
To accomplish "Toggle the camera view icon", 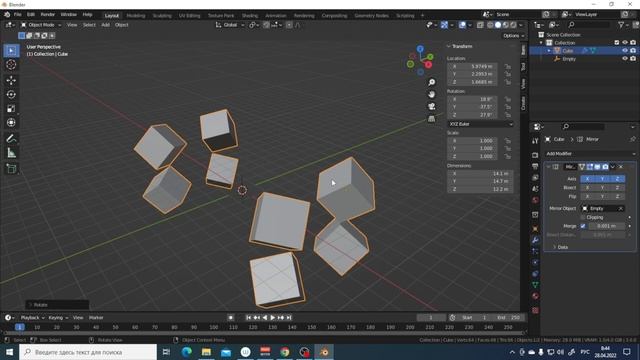I will (431, 107).
